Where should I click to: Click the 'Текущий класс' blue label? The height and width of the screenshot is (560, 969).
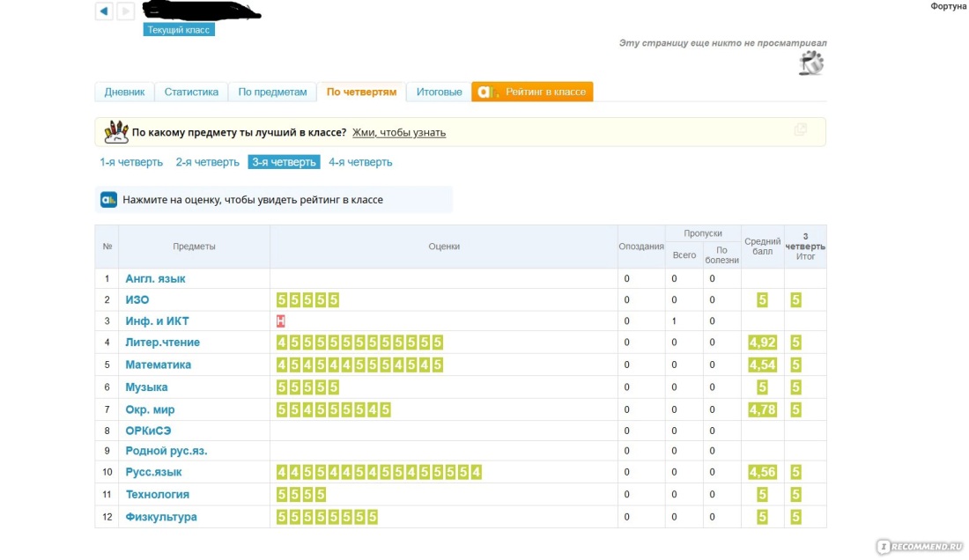point(179,30)
